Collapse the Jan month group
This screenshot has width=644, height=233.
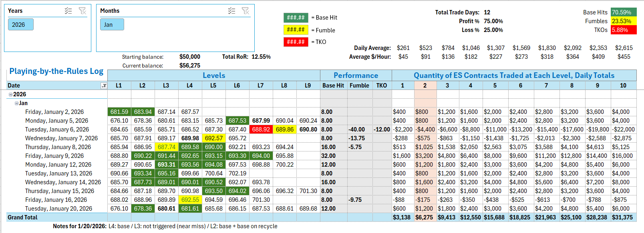(x=16, y=103)
